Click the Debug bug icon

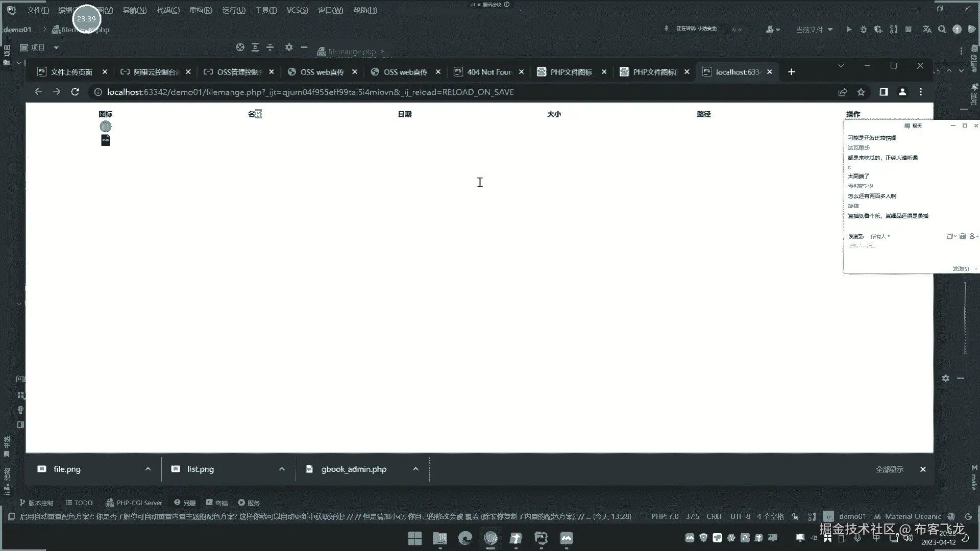click(863, 30)
